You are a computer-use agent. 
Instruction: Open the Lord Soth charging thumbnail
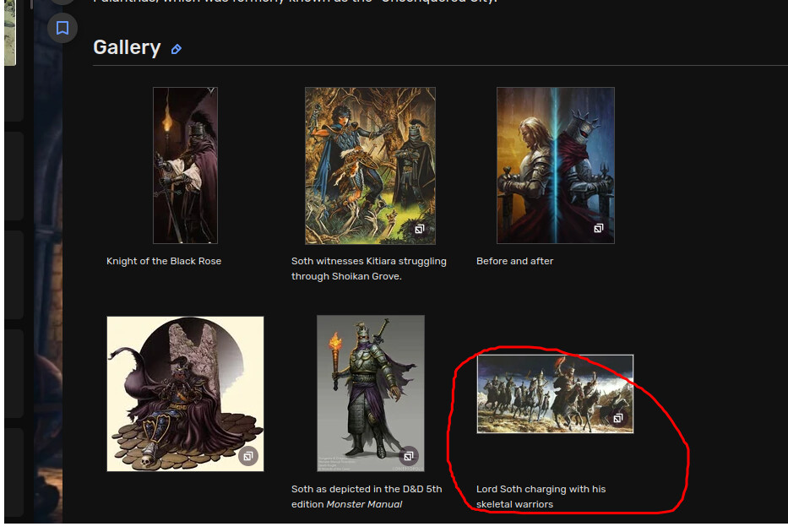pos(556,394)
